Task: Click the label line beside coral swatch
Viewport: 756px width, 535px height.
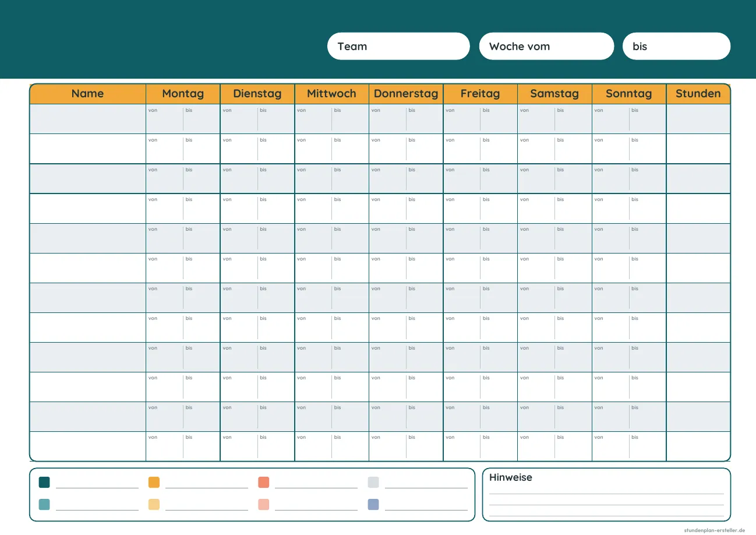Action: [316, 488]
